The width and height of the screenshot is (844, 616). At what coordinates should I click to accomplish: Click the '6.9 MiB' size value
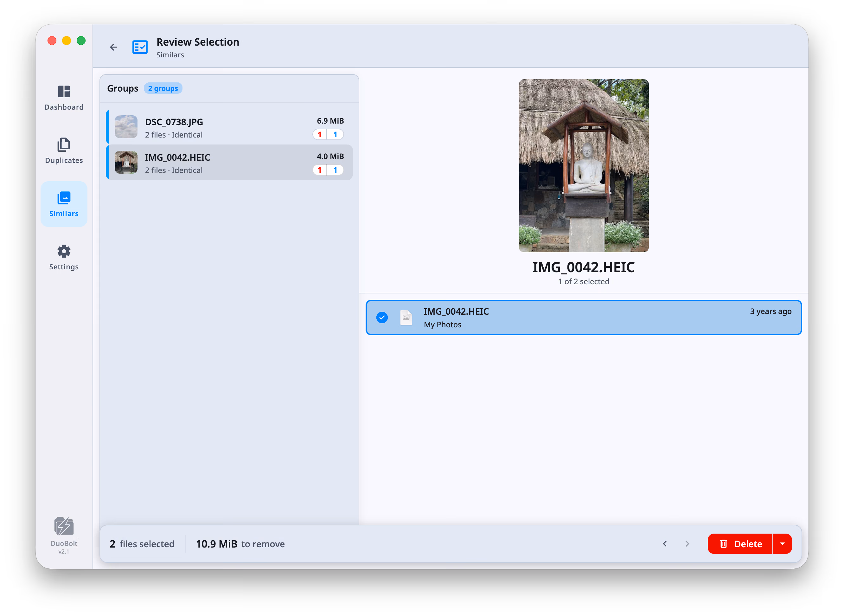pos(330,121)
